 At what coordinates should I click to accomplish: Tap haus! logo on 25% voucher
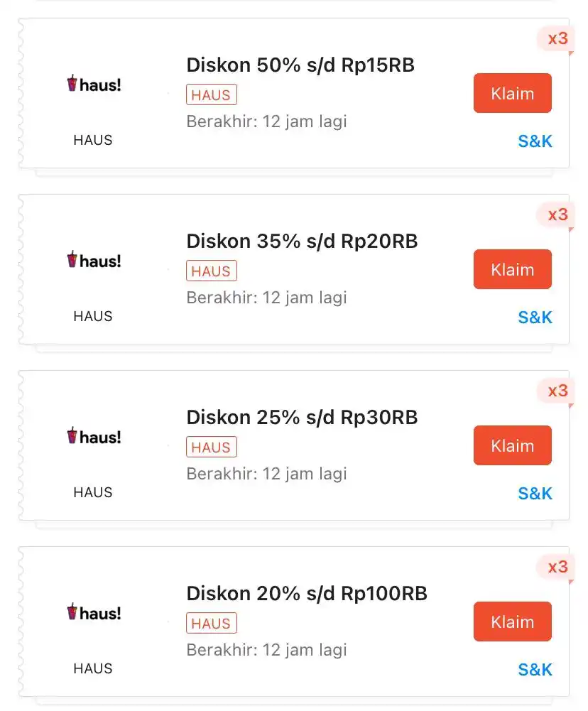point(94,436)
